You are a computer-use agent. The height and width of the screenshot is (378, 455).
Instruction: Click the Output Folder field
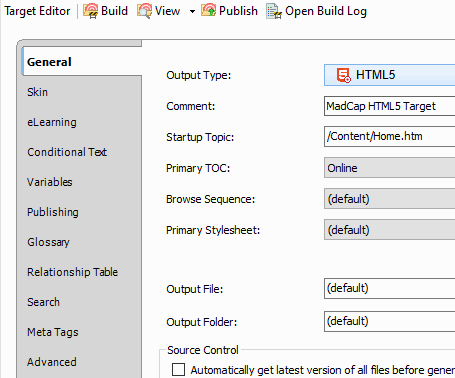point(389,321)
